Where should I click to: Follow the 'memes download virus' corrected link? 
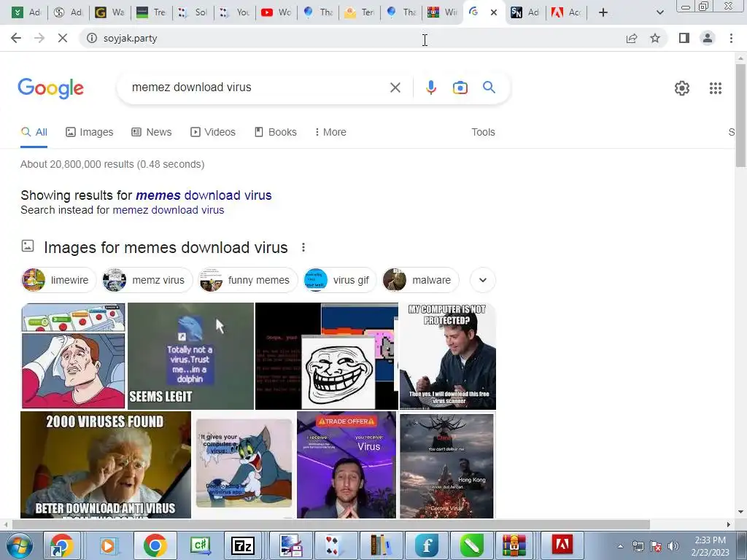tap(204, 195)
